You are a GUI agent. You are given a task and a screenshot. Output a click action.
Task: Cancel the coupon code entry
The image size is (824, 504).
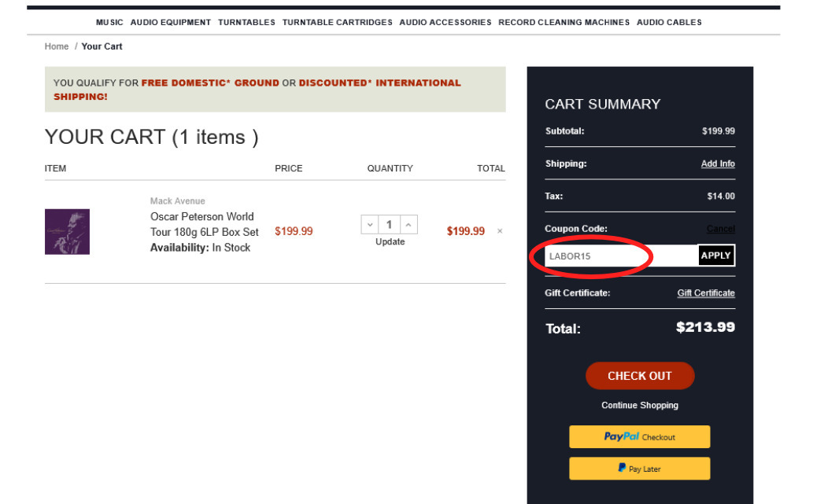[x=720, y=229]
